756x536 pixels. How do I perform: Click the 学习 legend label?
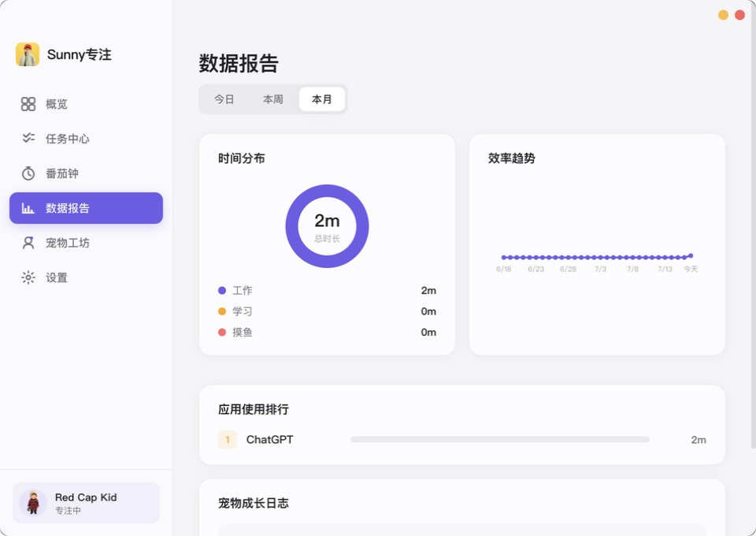point(243,311)
